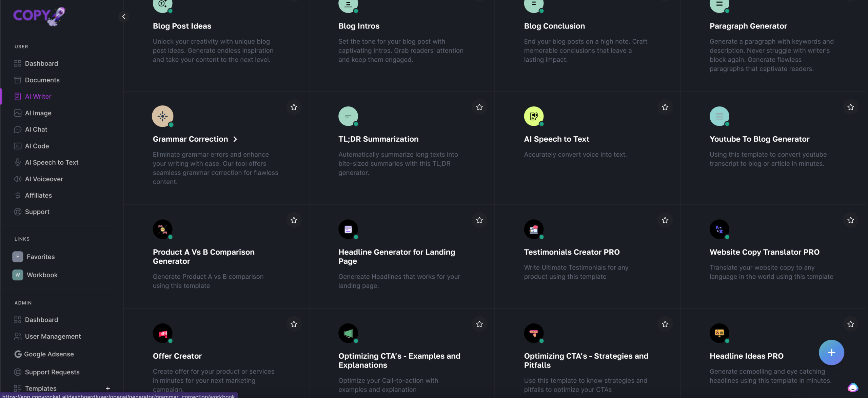This screenshot has height=398, width=868.
Task: Open the Support page
Action: click(x=37, y=212)
